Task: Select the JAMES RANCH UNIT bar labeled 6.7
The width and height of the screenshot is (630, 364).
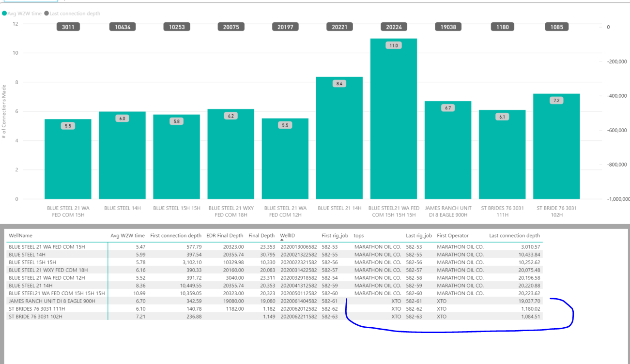Action: tap(448, 150)
